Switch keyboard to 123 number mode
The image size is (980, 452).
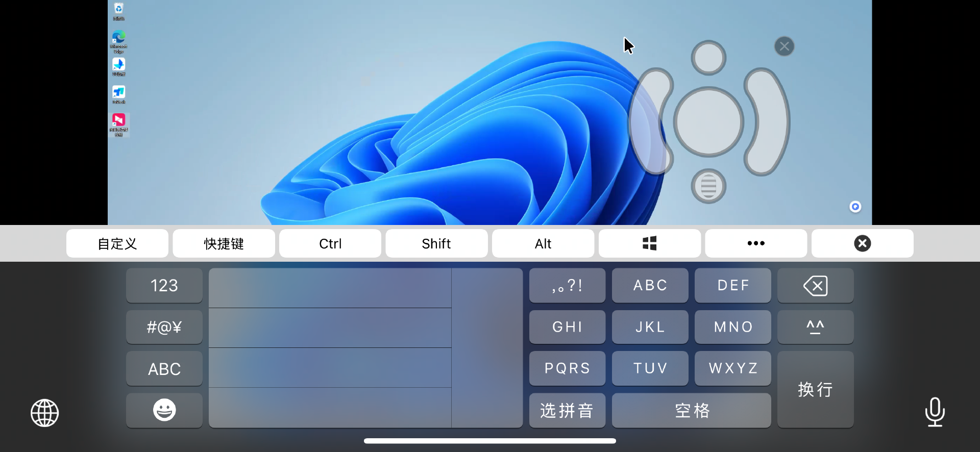(164, 285)
